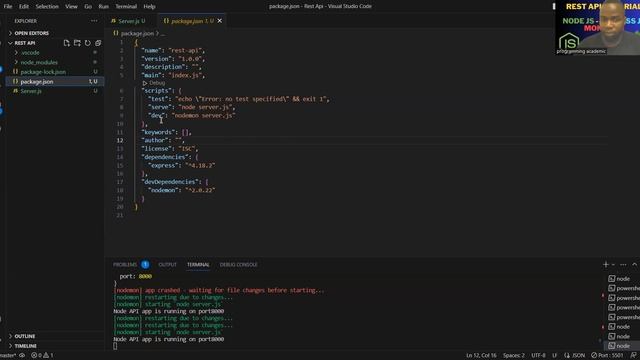Click the notifications bell in status bar
The height and width of the screenshot is (360, 640).
click(633, 356)
